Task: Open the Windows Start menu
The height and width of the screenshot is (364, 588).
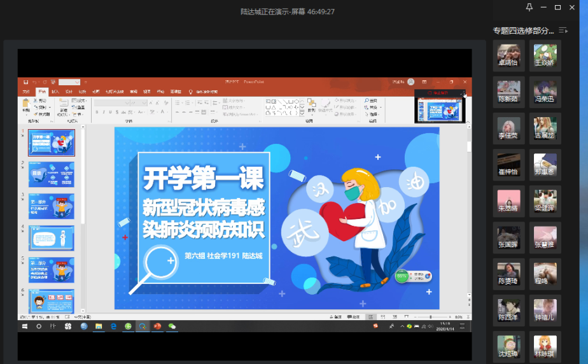Action: (x=25, y=326)
